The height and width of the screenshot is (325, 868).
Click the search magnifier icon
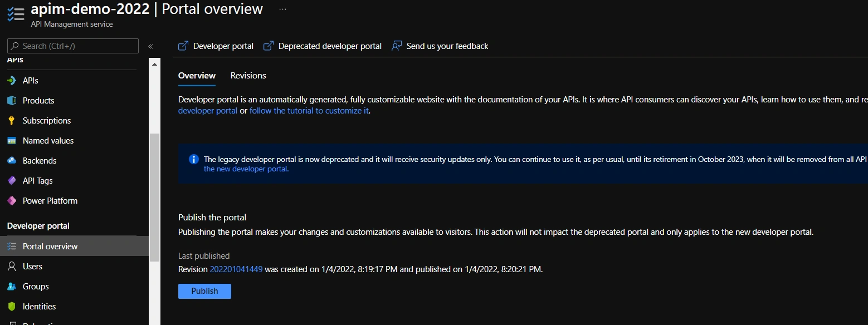(x=14, y=46)
